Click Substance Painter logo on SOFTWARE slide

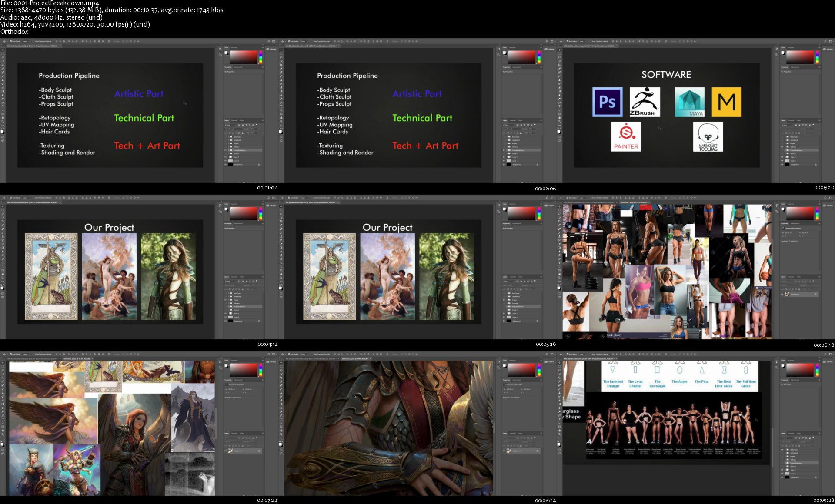(626, 136)
